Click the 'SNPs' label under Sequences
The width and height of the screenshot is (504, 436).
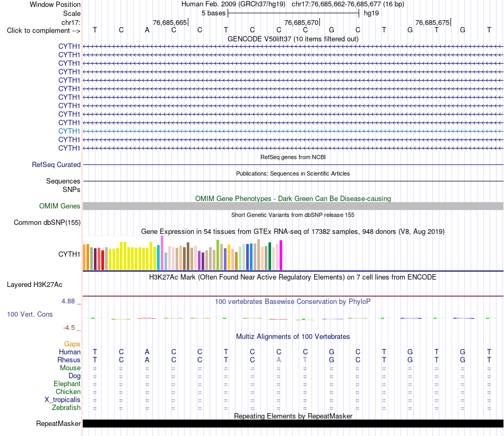point(72,189)
